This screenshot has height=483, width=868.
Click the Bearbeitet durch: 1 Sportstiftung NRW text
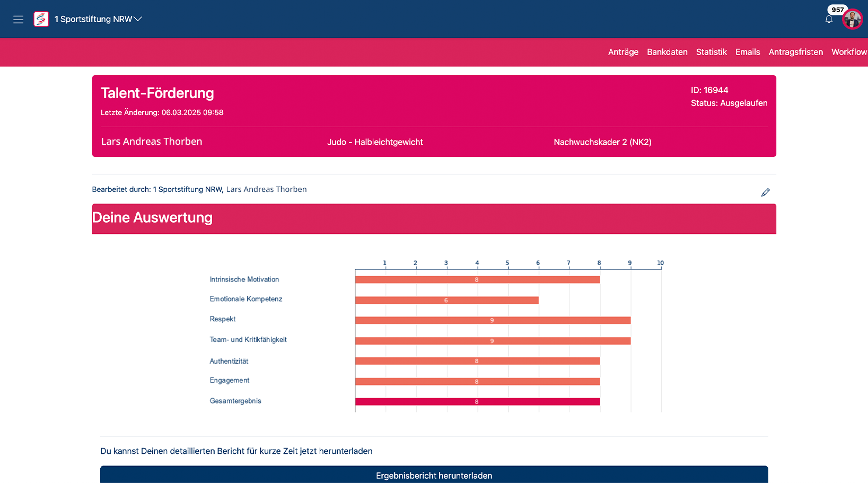pyautogui.click(x=157, y=189)
